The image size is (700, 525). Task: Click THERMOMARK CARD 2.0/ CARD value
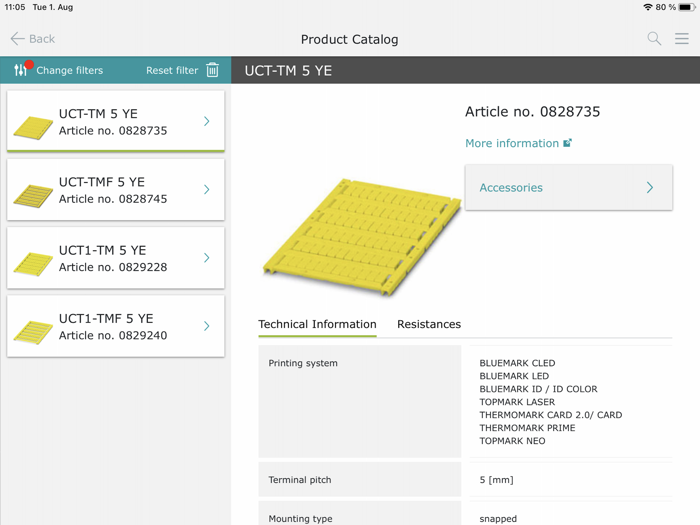click(551, 415)
